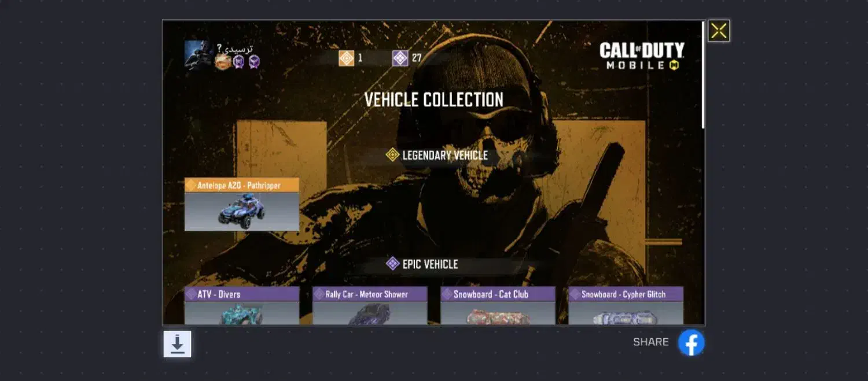Click the yellow diamond beside Legendary Vehicle
This screenshot has height=381, width=868.
click(392, 155)
